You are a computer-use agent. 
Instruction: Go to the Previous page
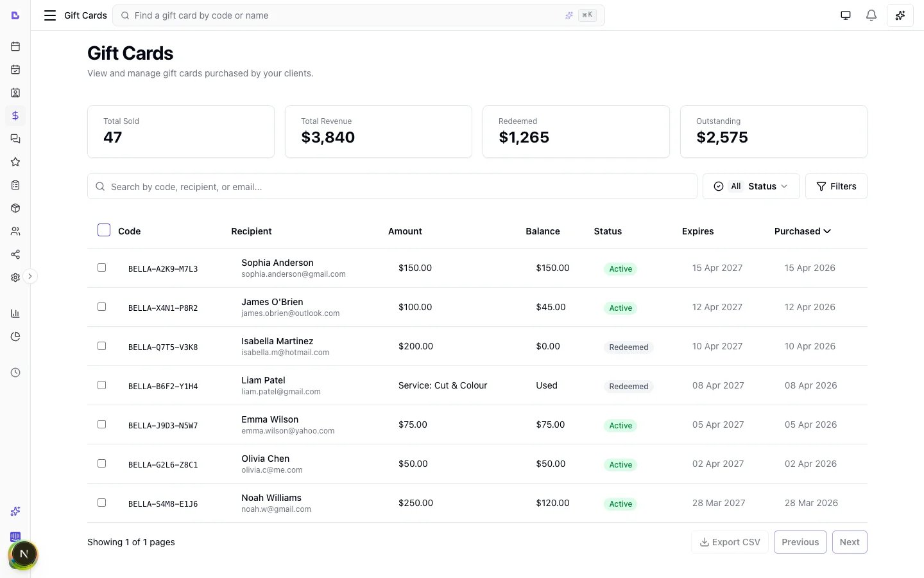[800, 542]
